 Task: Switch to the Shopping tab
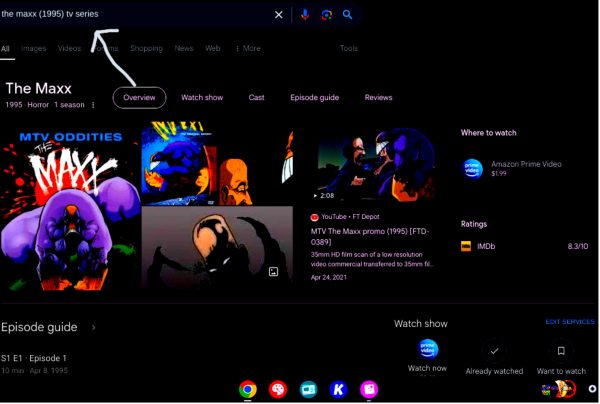tap(146, 49)
